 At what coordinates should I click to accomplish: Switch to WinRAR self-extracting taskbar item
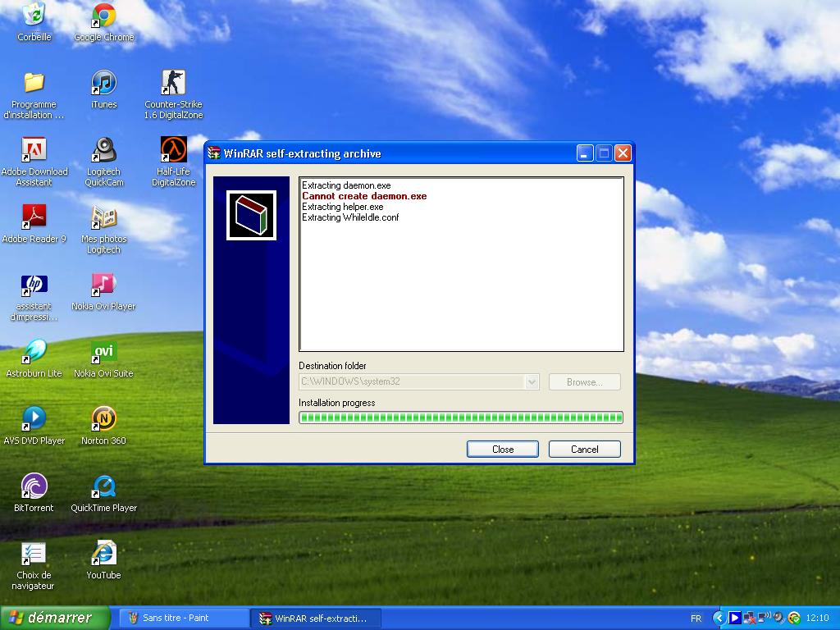pyautogui.click(x=316, y=618)
